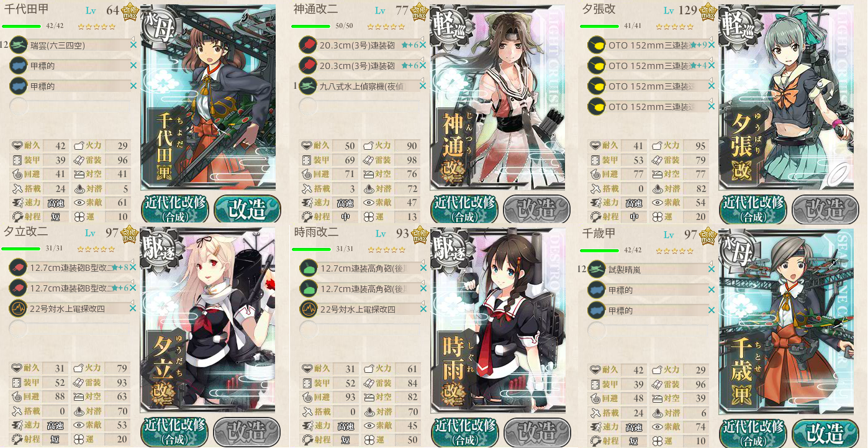Remove Type 22 radar from Shigure
The image size is (868, 448).
click(423, 308)
